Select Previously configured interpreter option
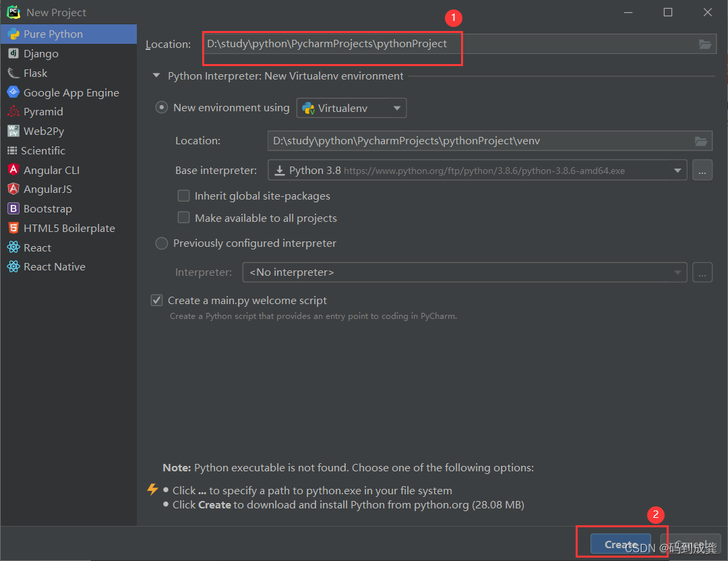This screenshot has height=561, width=728. (161, 243)
